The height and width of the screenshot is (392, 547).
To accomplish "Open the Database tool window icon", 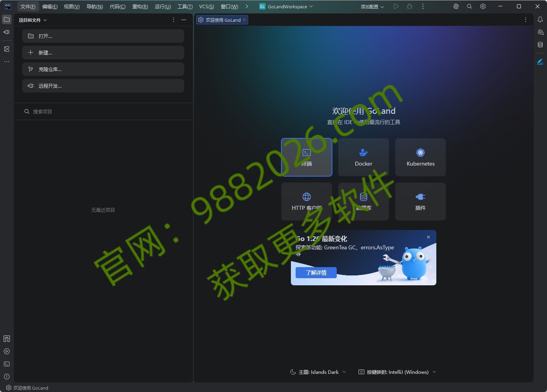I will pos(540,45).
